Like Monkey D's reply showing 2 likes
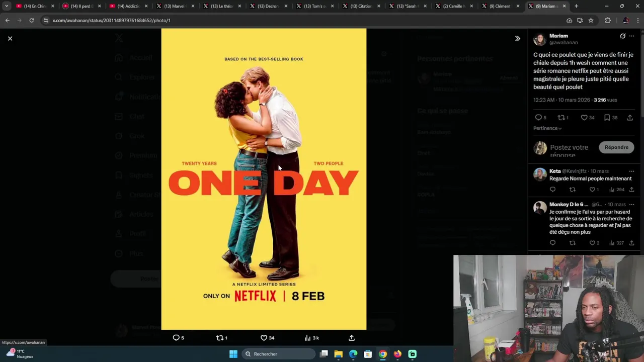This screenshot has height=362, width=644. [x=592, y=243]
